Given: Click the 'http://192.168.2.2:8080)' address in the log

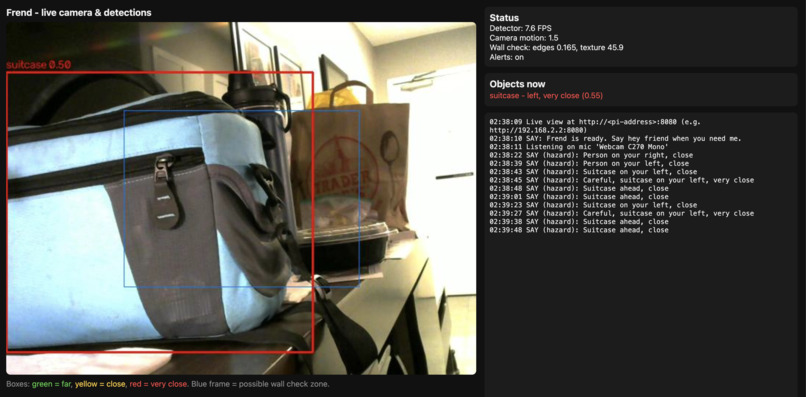Looking at the screenshot, I should [x=537, y=130].
